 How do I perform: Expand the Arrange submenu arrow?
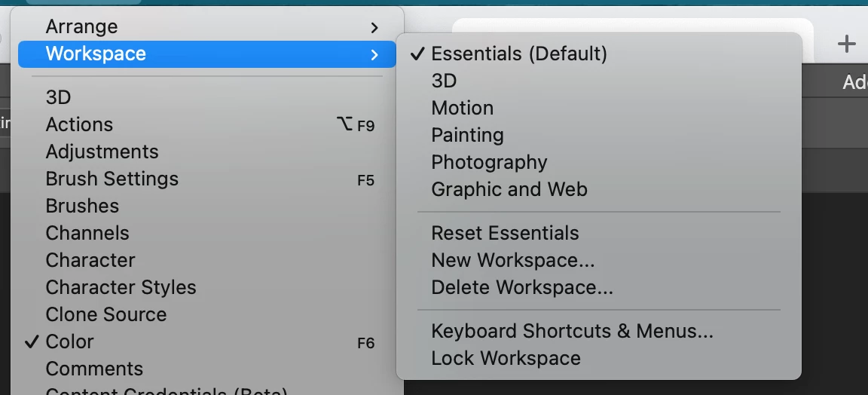click(x=374, y=28)
